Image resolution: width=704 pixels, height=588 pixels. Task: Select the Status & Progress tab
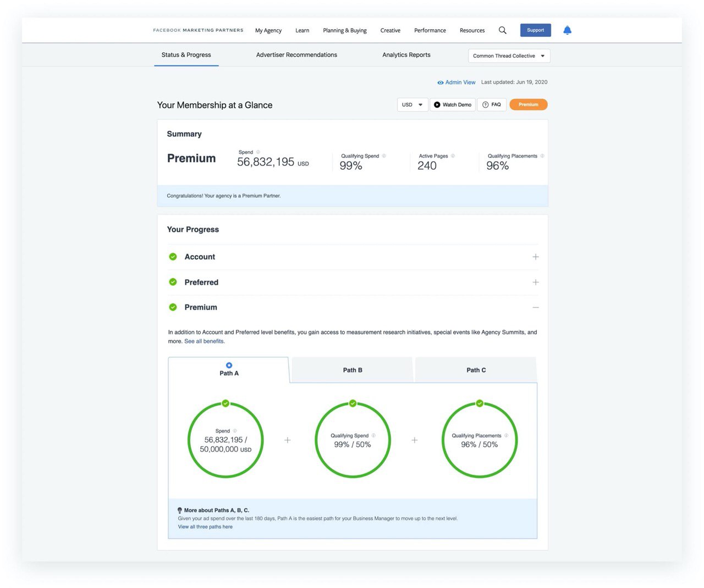tap(186, 55)
